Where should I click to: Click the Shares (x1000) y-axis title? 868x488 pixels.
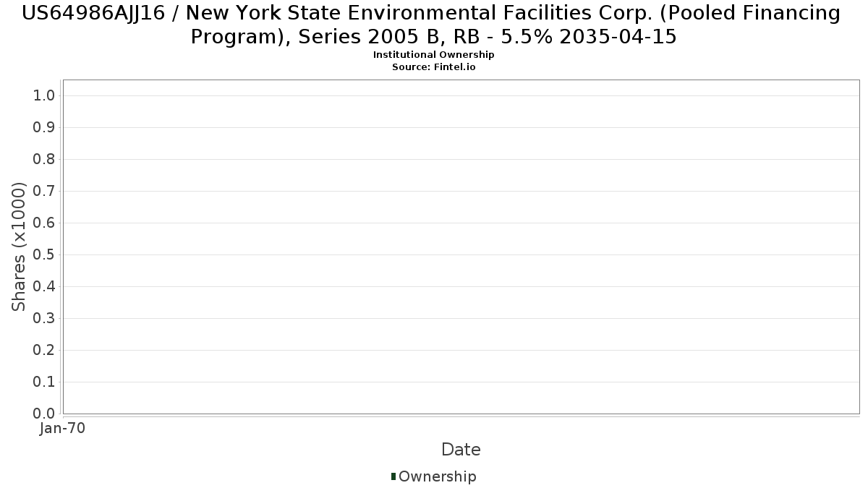(19, 247)
